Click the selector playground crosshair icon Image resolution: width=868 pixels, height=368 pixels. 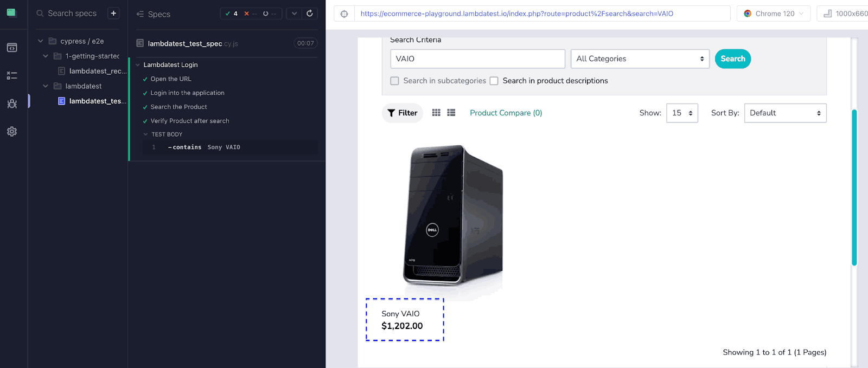(x=344, y=14)
